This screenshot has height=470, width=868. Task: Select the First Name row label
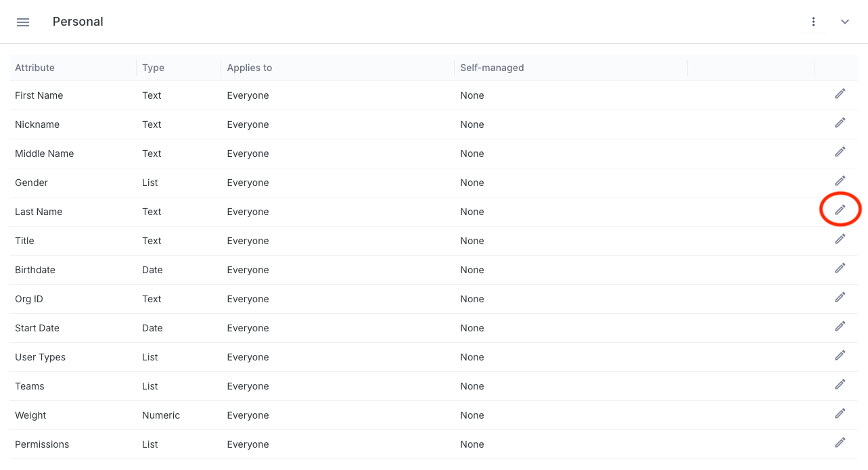click(39, 95)
